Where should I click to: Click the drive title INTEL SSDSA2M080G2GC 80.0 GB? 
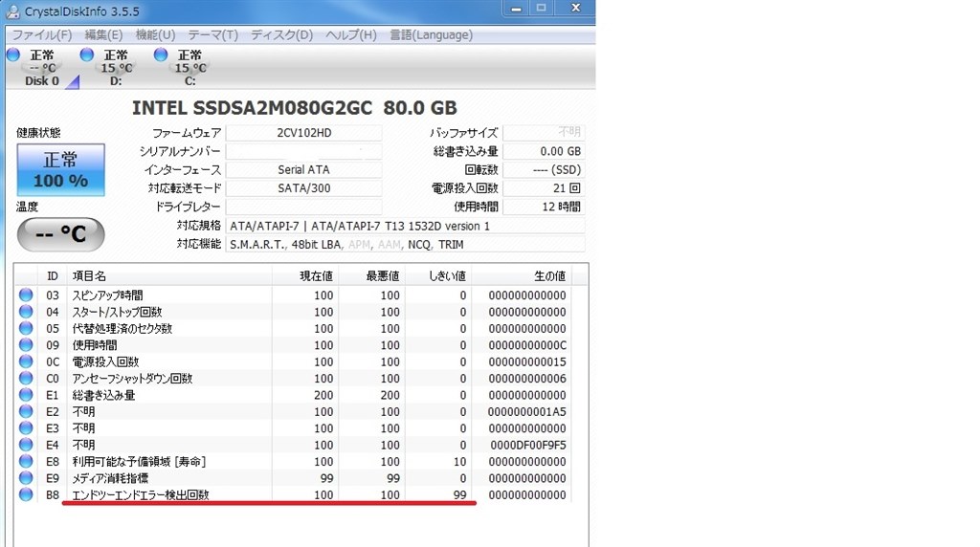(x=295, y=108)
